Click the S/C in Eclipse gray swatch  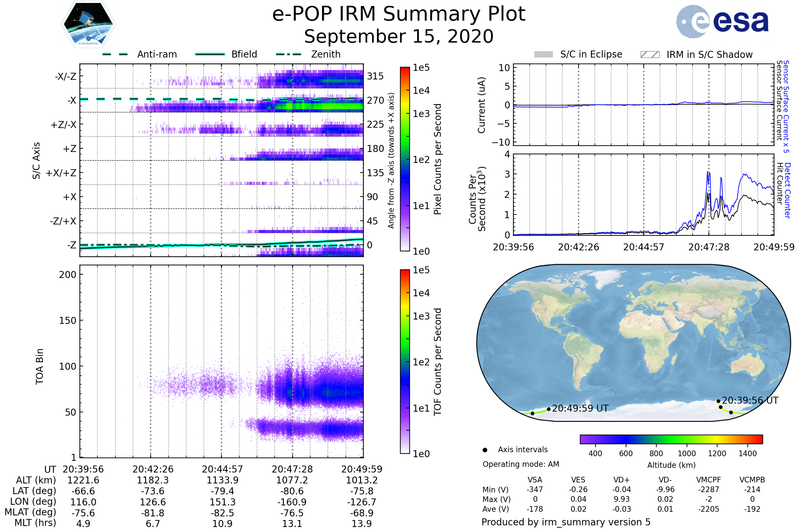(x=543, y=55)
